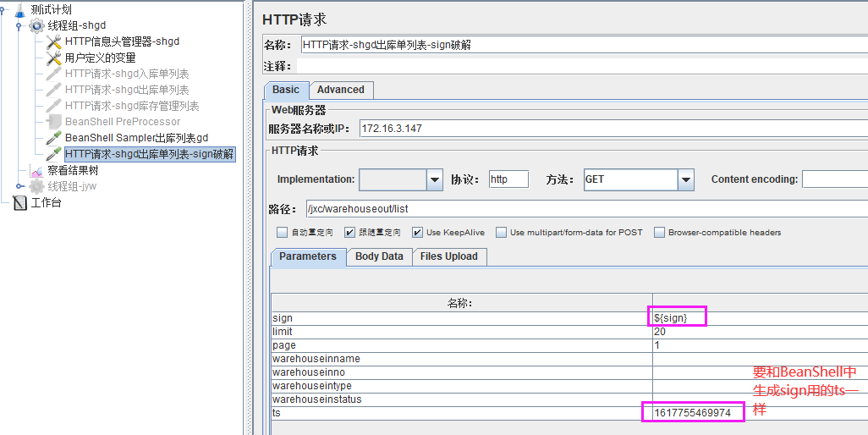Switch to the Advanced tab

pyautogui.click(x=340, y=90)
